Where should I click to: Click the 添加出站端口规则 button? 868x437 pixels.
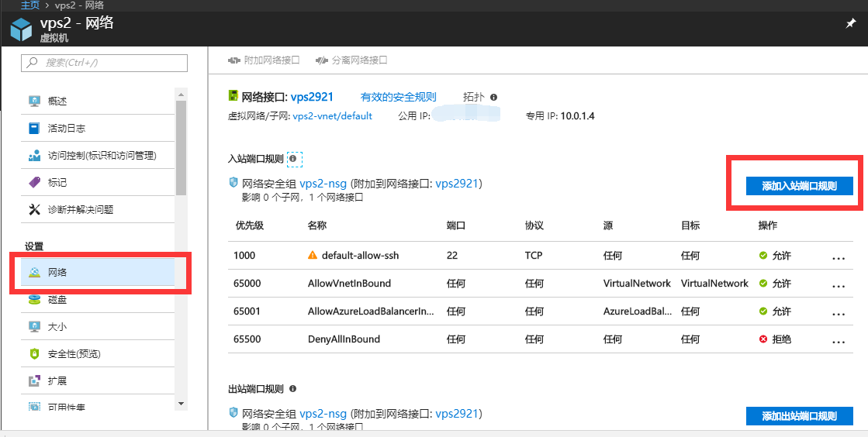[800, 416]
